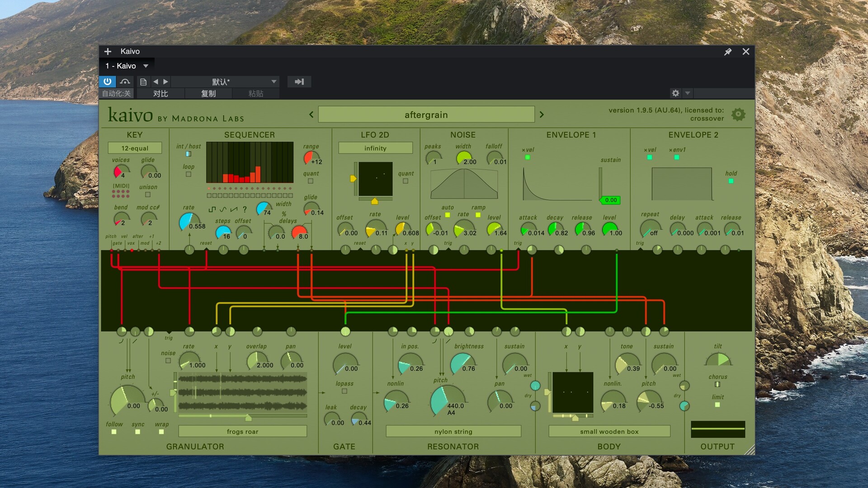Click the sequencer steps knob 16

click(223, 232)
